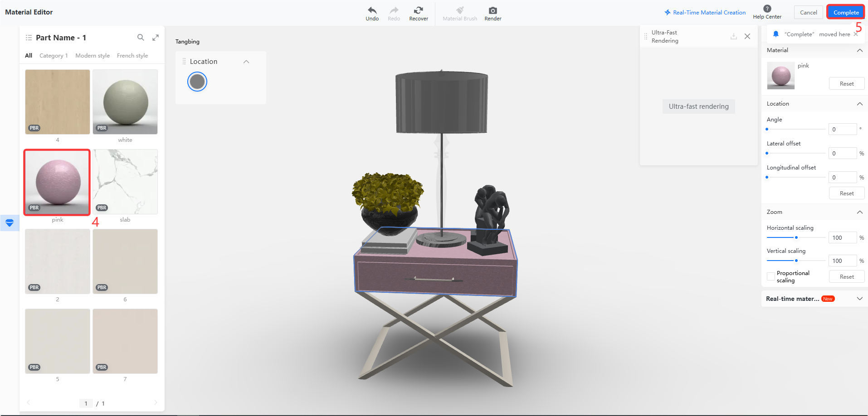This screenshot has width=868, height=416.
Task: Collapse the Location properties section
Action: [859, 104]
